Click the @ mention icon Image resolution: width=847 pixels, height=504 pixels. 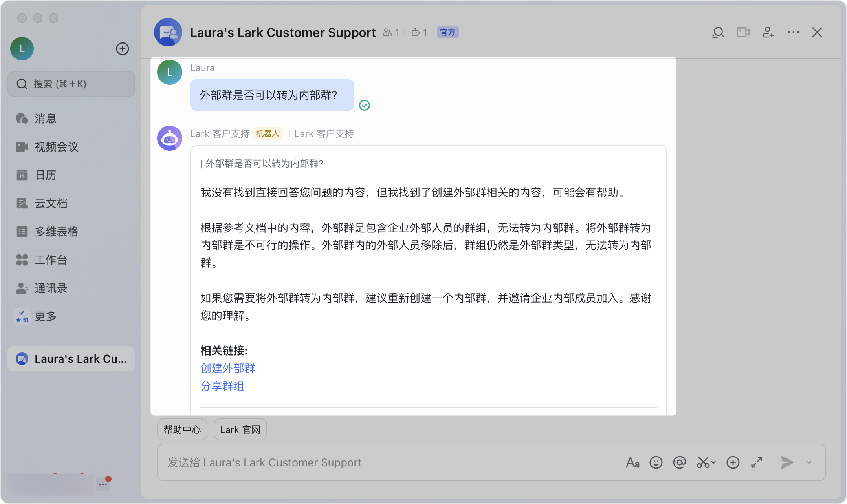point(679,462)
